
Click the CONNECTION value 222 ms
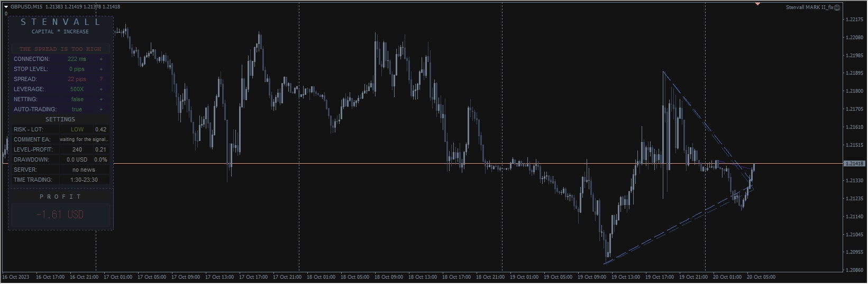pos(77,59)
